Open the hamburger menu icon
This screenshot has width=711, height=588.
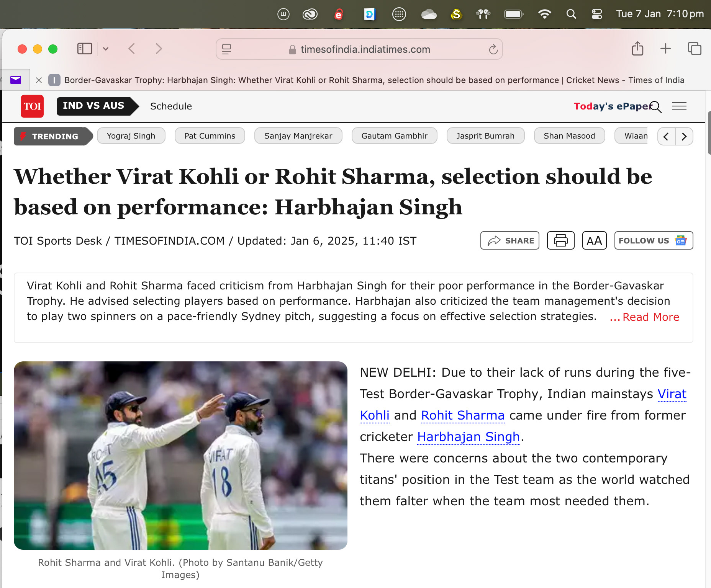pos(679,106)
